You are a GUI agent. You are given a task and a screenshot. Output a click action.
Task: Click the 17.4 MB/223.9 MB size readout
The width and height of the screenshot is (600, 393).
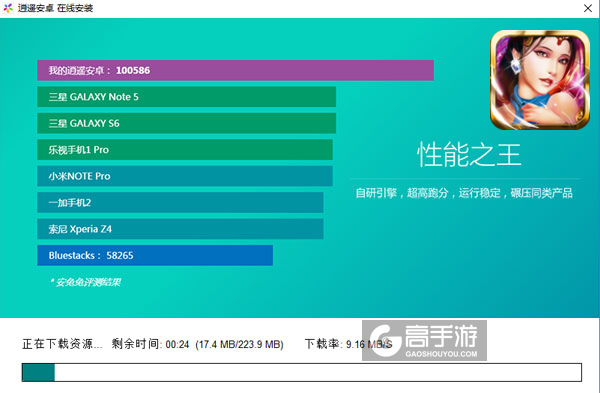coord(240,344)
